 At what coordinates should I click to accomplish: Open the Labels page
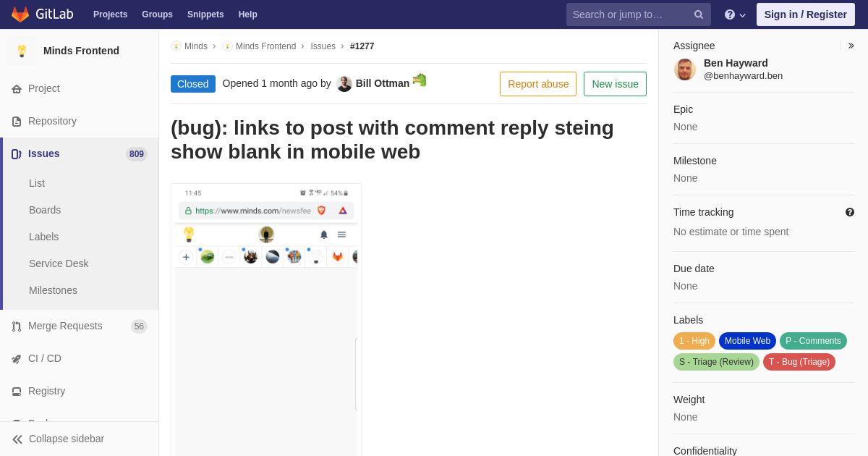tap(43, 237)
